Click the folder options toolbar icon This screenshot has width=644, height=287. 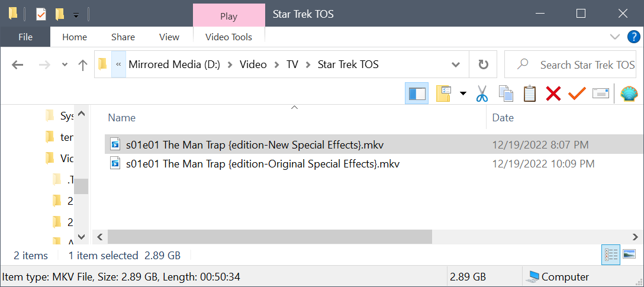click(x=444, y=93)
